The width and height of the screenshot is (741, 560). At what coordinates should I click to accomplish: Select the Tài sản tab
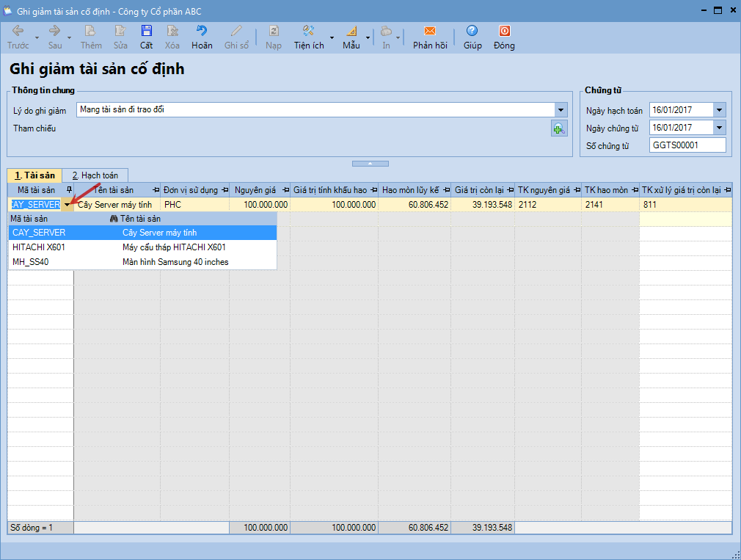34,175
